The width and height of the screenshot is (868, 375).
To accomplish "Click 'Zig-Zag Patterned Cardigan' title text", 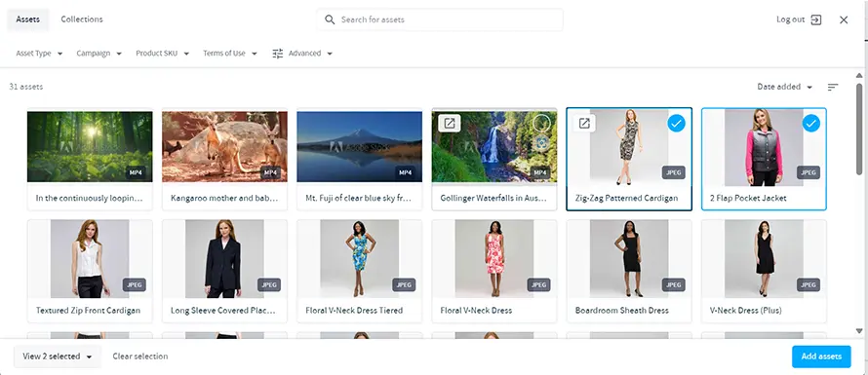I will click(626, 198).
